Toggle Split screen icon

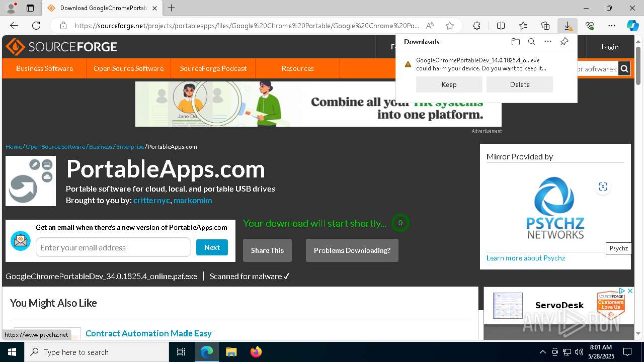pyautogui.click(x=501, y=26)
